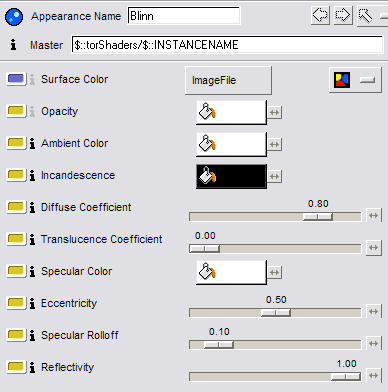This screenshot has height=392, width=388.
Task: Click the Reflectivity slider handle
Action: pyautogui.click(x=346, y=377)
